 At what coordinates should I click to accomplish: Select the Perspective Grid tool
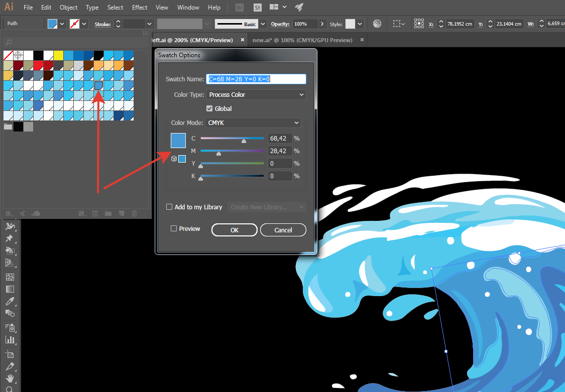click(x=10, y=263)
